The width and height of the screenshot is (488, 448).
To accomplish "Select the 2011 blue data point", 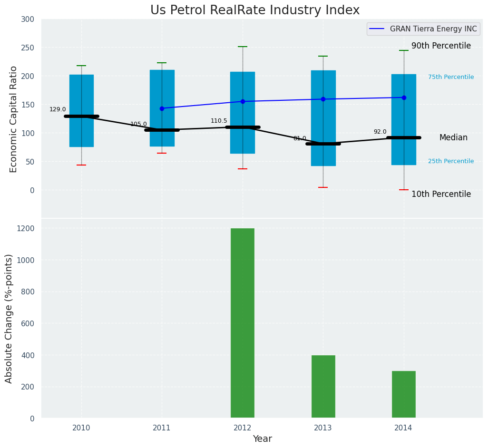I will (x=162, y=108).
